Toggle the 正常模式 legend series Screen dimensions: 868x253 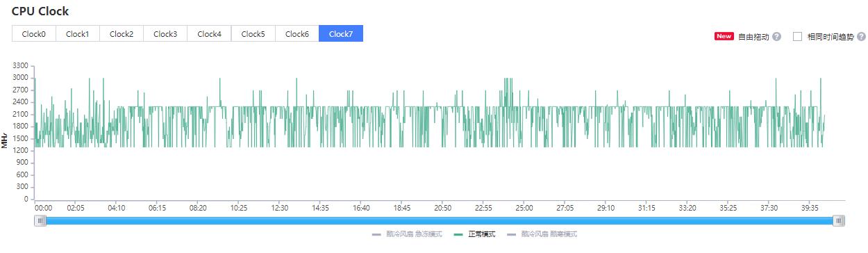click(474, 234)
